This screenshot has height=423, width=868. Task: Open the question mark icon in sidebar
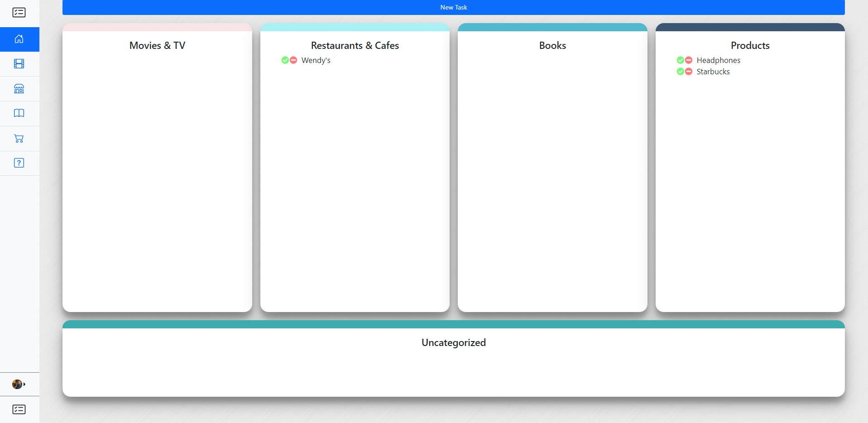coord(19,163)
